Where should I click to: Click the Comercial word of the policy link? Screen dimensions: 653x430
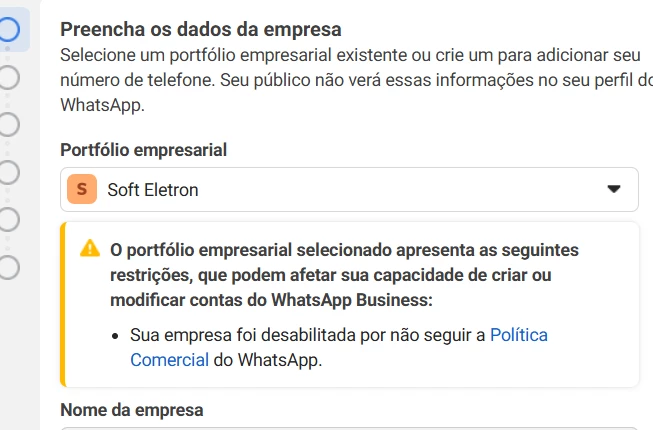coord(169,360)
